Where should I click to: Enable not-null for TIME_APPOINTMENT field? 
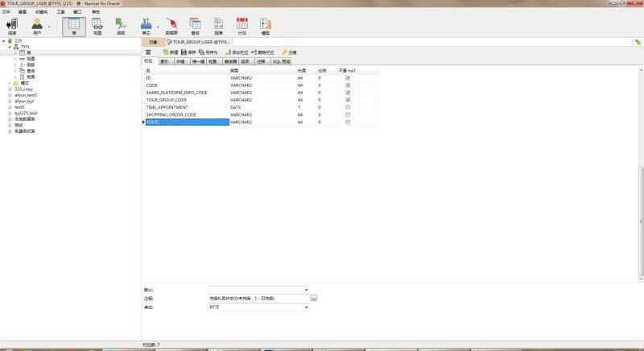[348, 107]
